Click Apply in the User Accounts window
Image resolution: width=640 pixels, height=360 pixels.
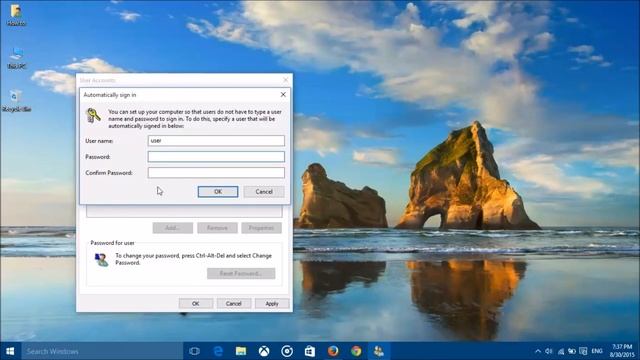(x=272, y=303)
